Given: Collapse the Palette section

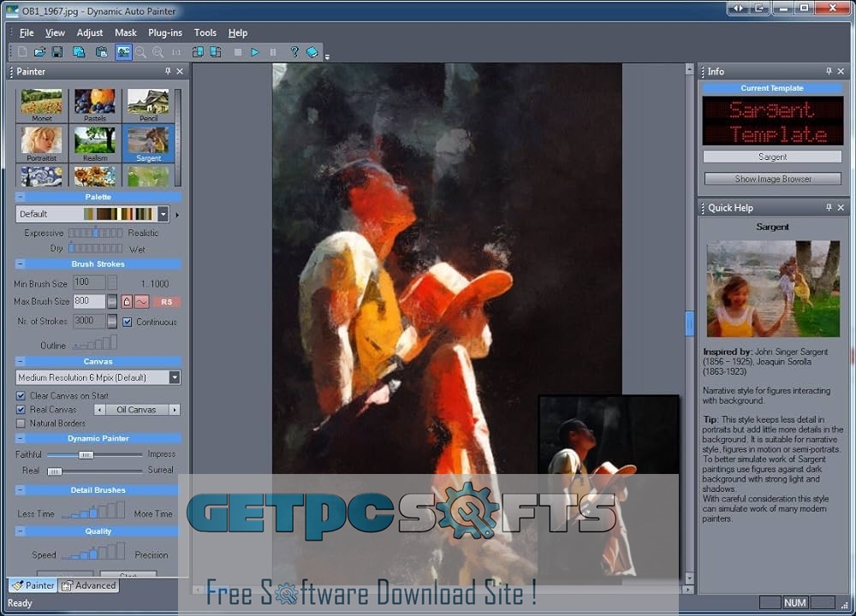Looking at the screenshot, I should [21, 197].
